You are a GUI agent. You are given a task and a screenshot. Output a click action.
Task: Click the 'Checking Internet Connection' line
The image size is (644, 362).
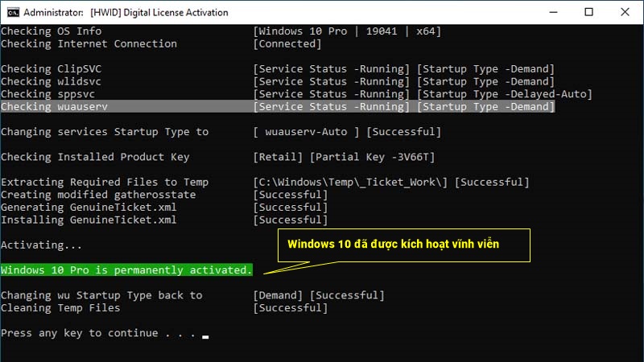[x=89, y=44]
